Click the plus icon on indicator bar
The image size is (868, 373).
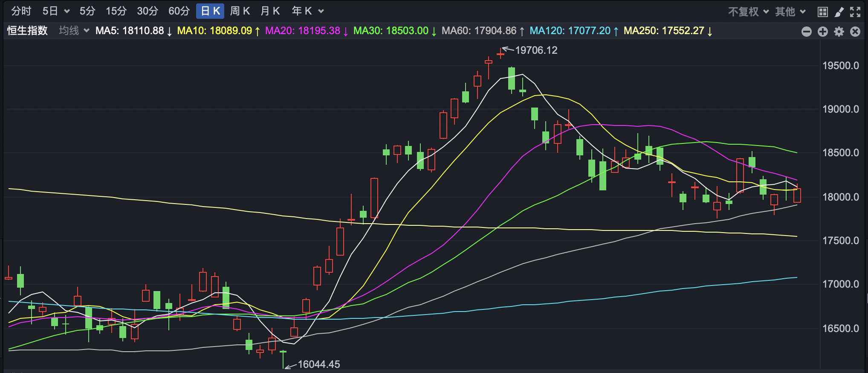pos(822,32)
